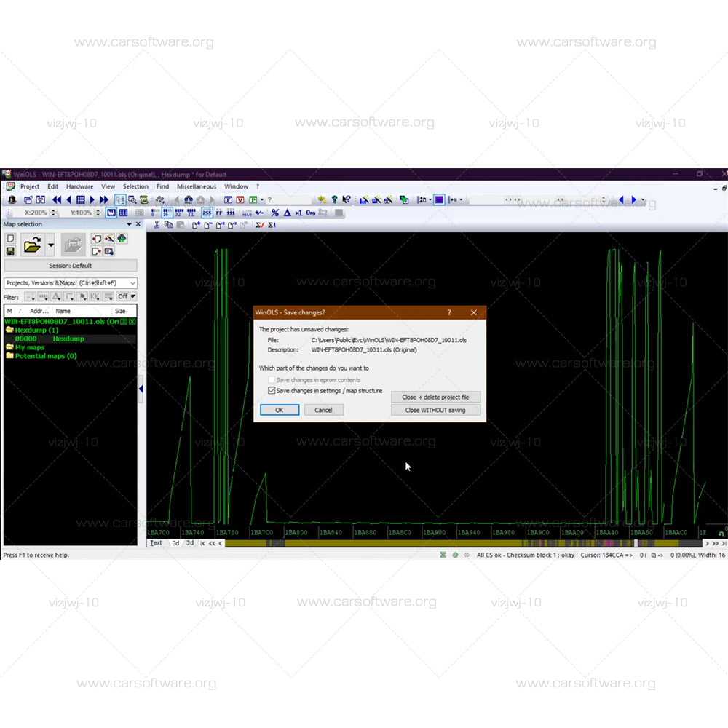Open the Window menu
Screen dimensions: 728x728
[x=237, y=186]
